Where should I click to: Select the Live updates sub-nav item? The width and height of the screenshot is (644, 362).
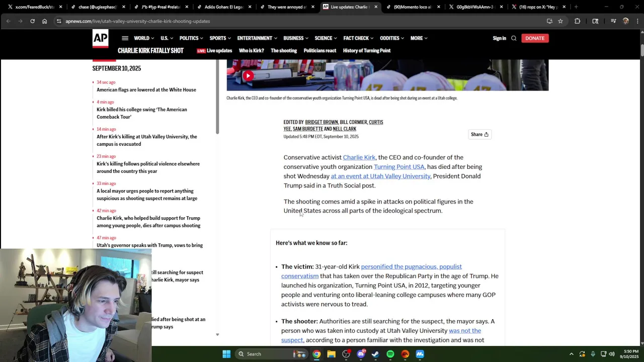tap(214, 51)
